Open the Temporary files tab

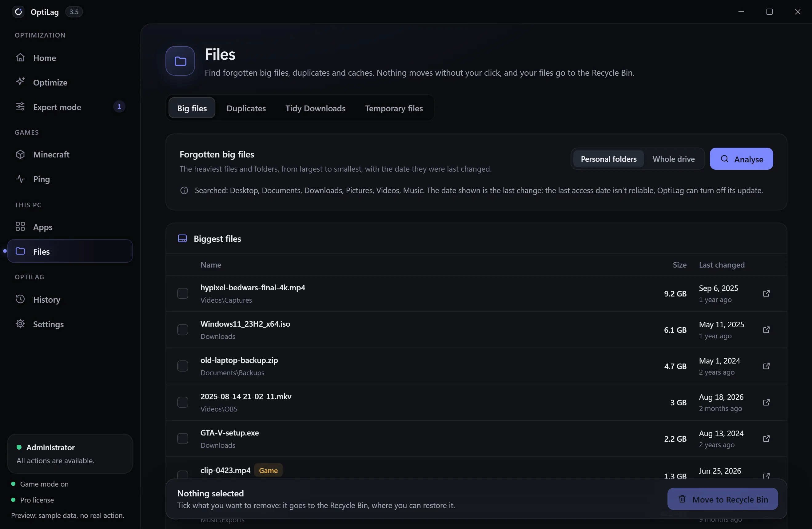coord(394,108)
